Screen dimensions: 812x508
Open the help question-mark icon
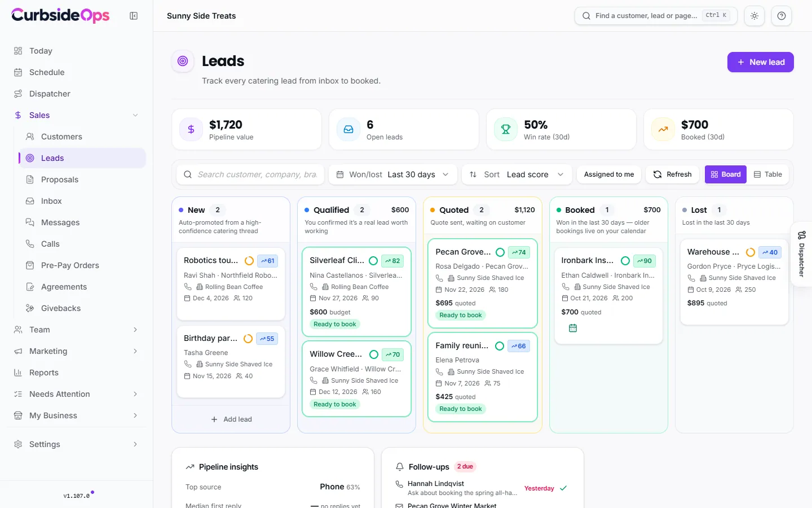(782, 16)
